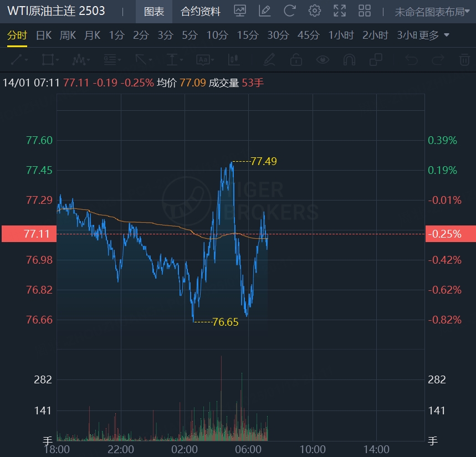This screenshot has width=476, height=457.
Task: Enter fullscreen chart mode
Action: click(340, 11)
